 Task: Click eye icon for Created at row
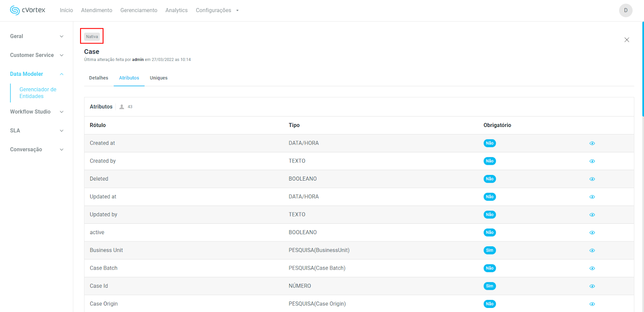(x=592, y=144)
